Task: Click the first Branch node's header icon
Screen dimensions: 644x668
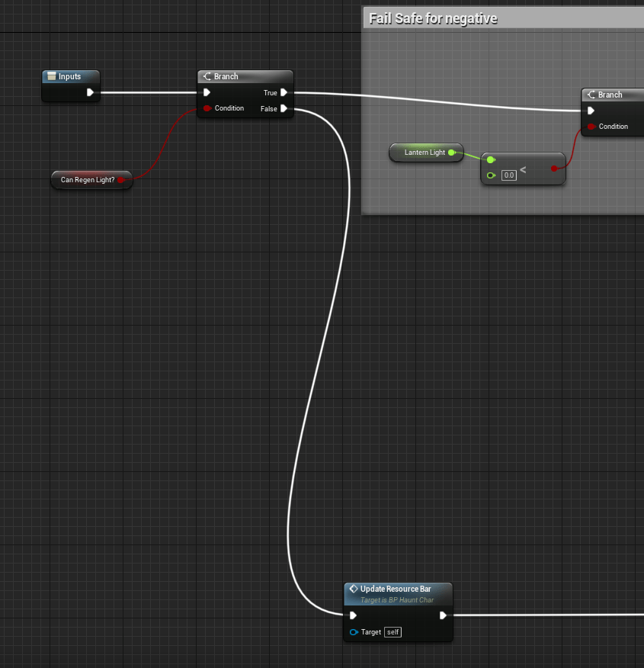Action: (x=207, y=76)
